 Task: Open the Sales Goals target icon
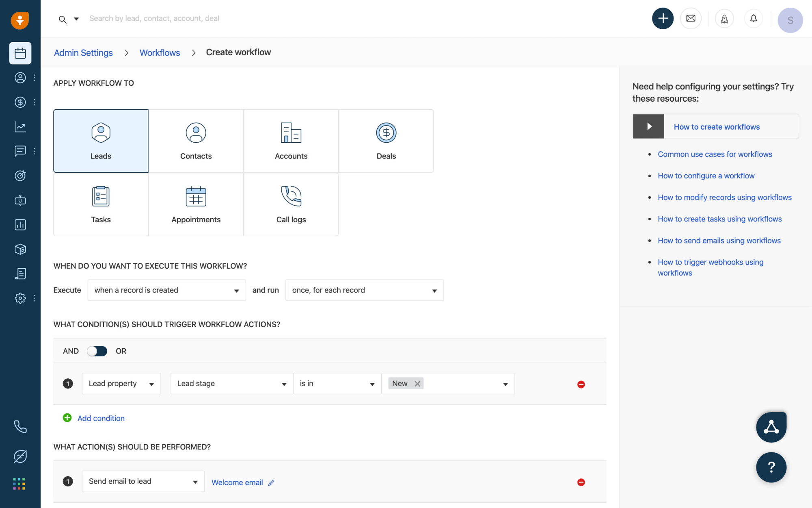pos(20,176)
